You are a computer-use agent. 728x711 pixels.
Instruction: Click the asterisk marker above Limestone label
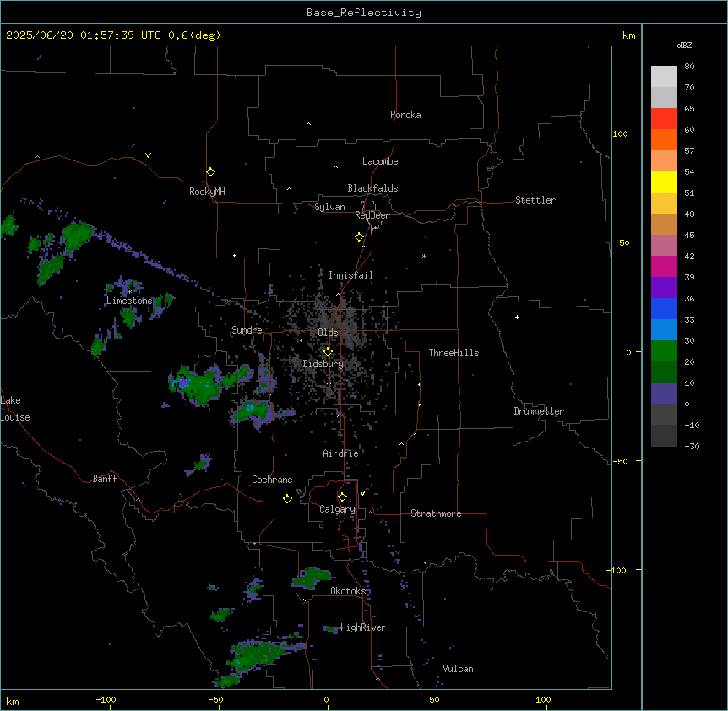pos(129,291)
